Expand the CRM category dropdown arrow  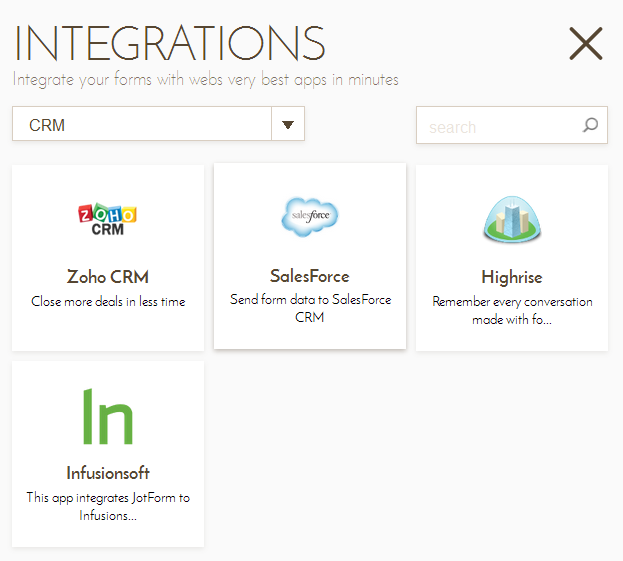288,124
